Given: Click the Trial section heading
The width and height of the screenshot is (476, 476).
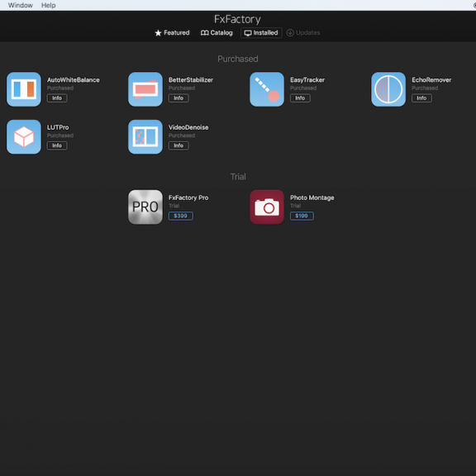Looking at the screenshot, I should click(238, 177).
